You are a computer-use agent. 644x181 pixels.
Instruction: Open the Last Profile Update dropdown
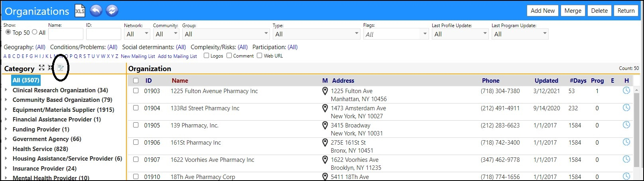tap(460, 34)
